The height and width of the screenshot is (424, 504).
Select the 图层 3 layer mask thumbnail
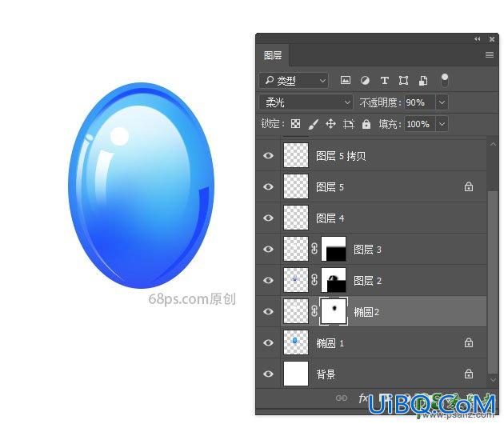[334, 249]
